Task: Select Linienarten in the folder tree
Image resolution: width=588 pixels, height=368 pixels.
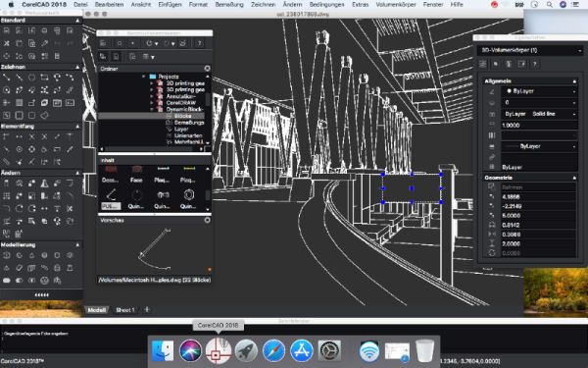Action: point(188,135)
